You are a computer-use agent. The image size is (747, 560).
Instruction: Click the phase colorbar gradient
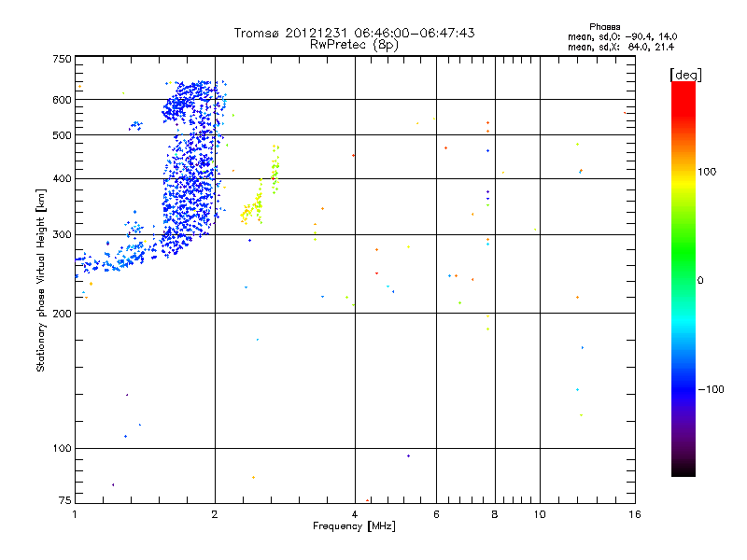(684, 279)
